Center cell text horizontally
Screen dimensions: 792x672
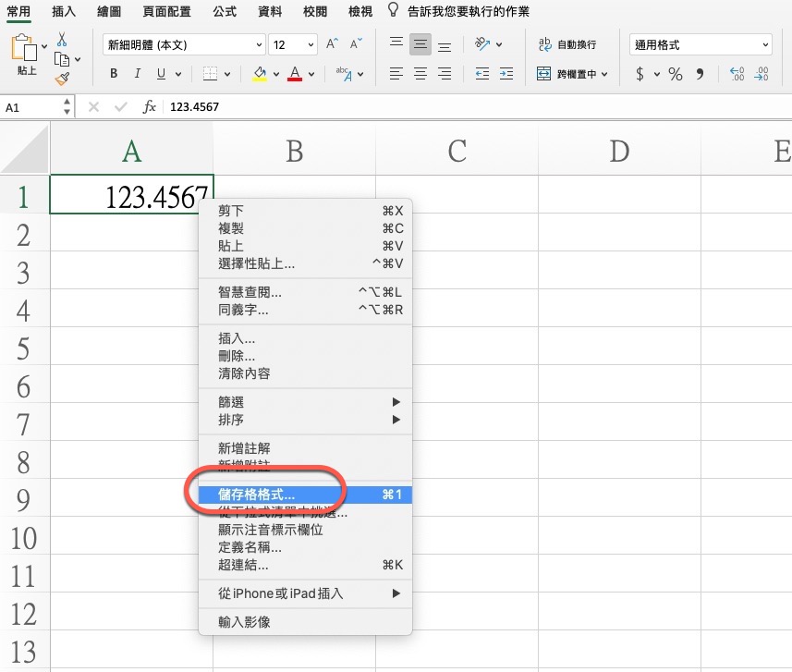420,74
